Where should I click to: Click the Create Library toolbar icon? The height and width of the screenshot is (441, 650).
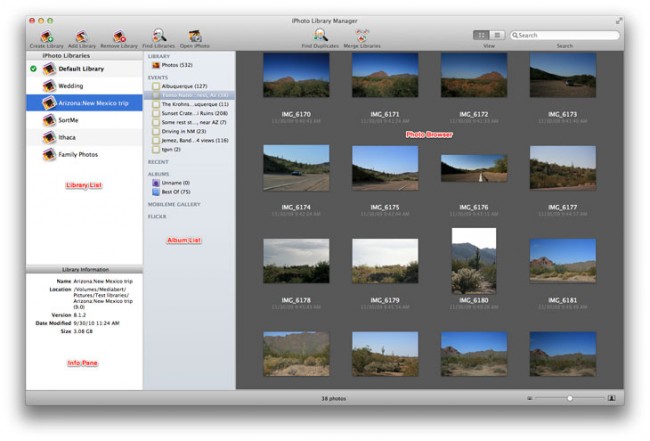(x=46, y=36)
